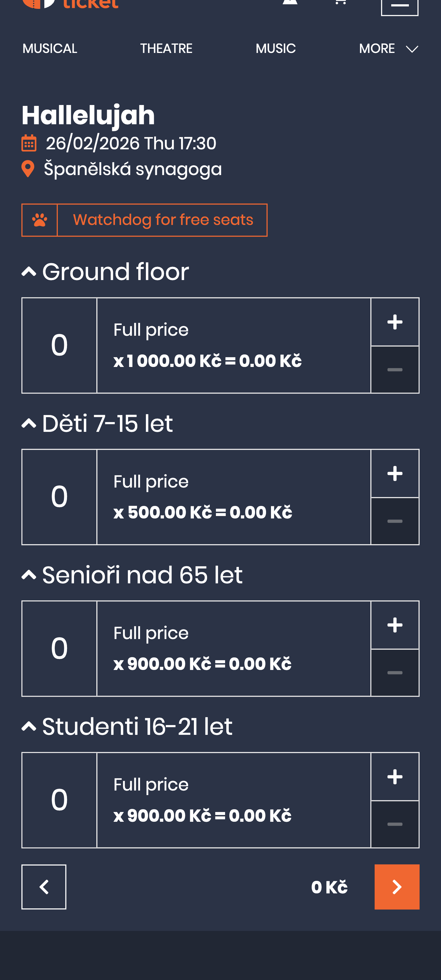Image resolution: width=441 pixels, height=980 pixels.
Task: Click Watchdog for free seats button
Action: (163, 220)
